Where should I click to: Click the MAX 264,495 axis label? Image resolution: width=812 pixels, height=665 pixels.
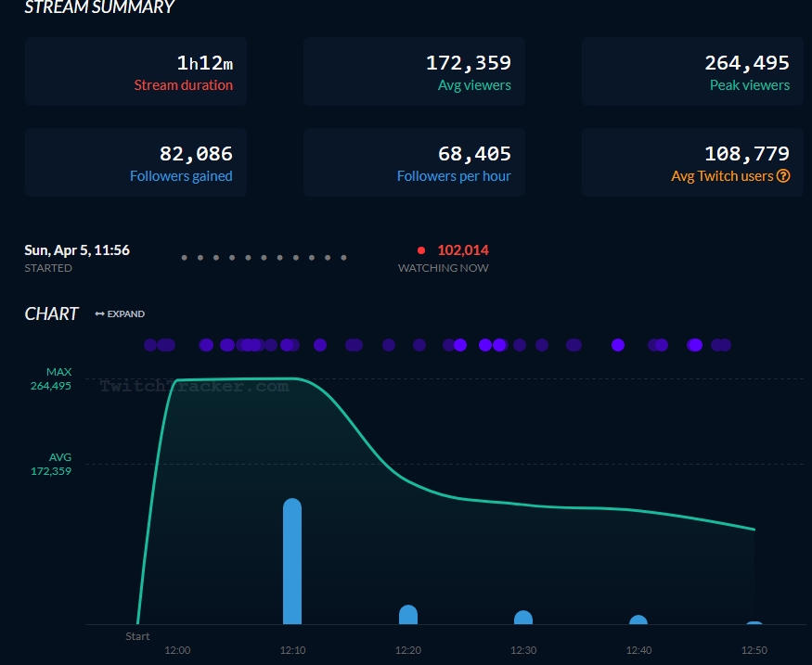(51, 378)
